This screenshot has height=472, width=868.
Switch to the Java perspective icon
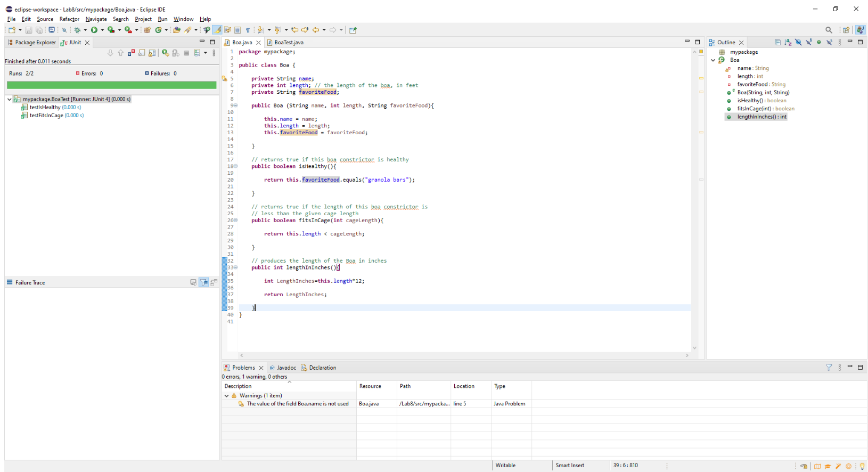860,30
